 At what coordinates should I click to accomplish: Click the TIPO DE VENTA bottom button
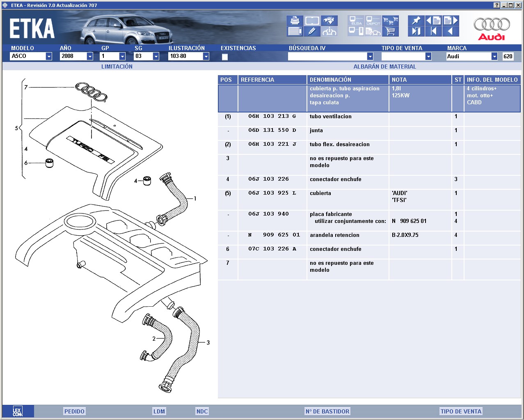coord(461,411)
